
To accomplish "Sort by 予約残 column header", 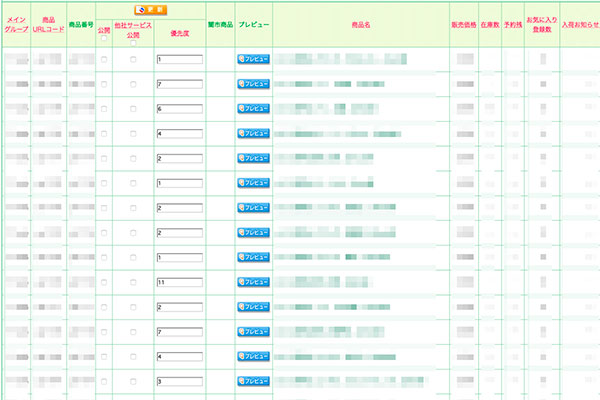I will click(x=513, y=25).
